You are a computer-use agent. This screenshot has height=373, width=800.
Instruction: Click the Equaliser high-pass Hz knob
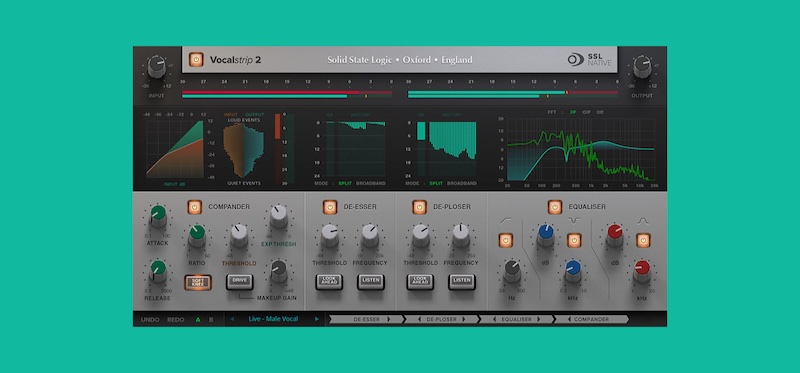(x=512, y=271)
